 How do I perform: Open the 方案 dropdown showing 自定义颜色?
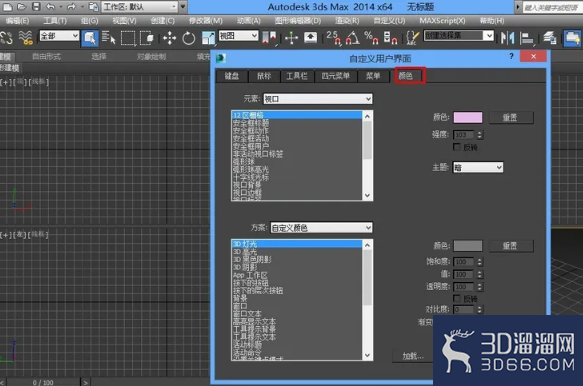[321, 228]
